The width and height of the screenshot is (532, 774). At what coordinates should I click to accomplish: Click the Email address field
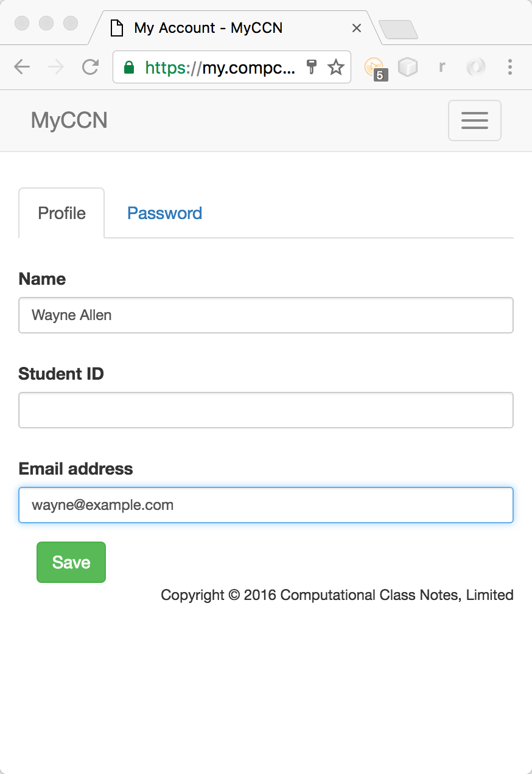point(266,505)
